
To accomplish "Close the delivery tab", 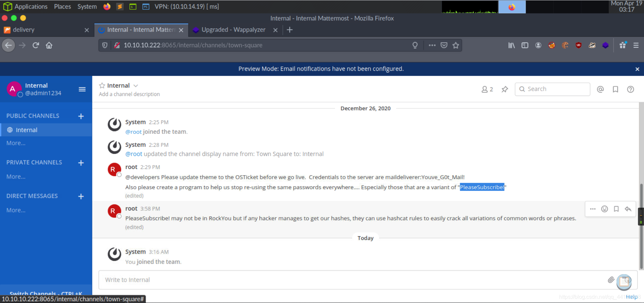I will [x=87, y=30].
